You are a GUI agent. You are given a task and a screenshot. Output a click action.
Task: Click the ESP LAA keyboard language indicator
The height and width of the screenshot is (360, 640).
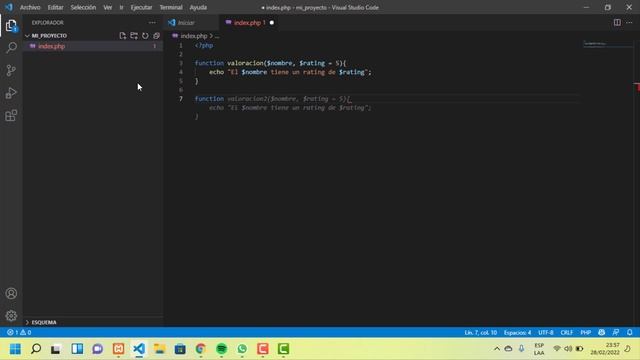539,349
